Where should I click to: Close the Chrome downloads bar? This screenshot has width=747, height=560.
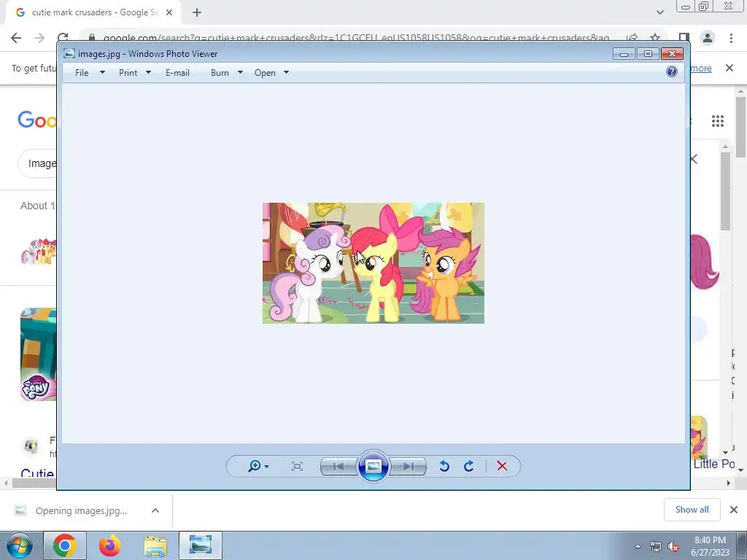[734, 510]
